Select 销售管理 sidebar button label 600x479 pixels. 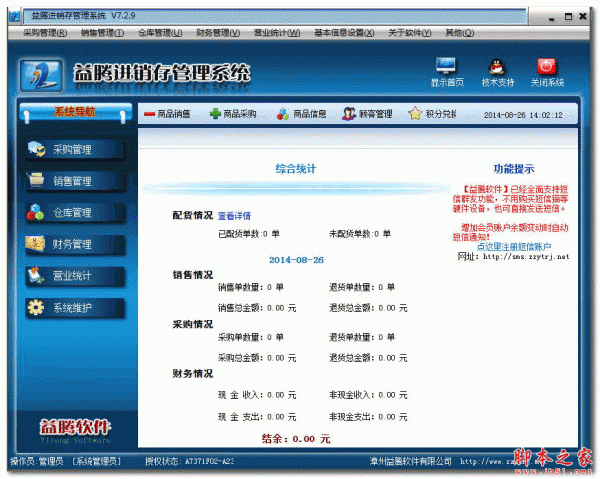click(x=72, y=181)
